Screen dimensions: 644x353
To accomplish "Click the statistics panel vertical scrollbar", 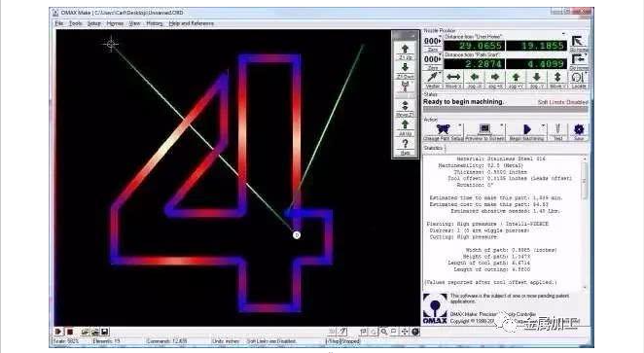I will (585, 222).
